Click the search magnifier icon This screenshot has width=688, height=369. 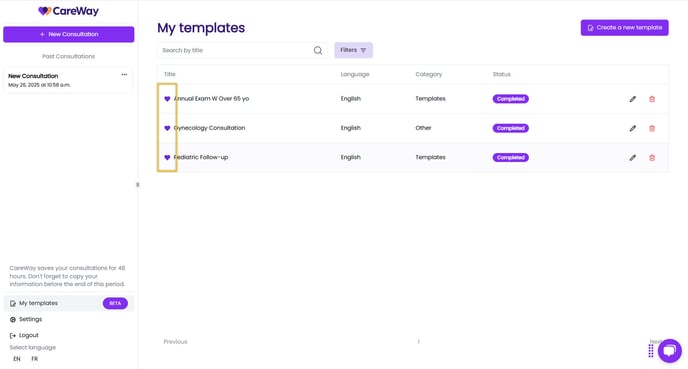coord(318,50)
